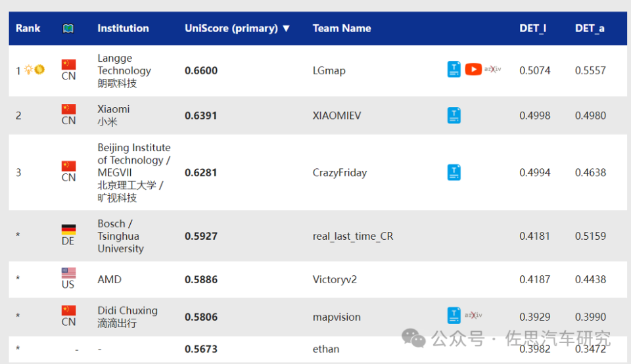Click UniScore value 0.6281
Image resolution: width=631 pixels, height=364 pixels.
click(x=201, y=173)
